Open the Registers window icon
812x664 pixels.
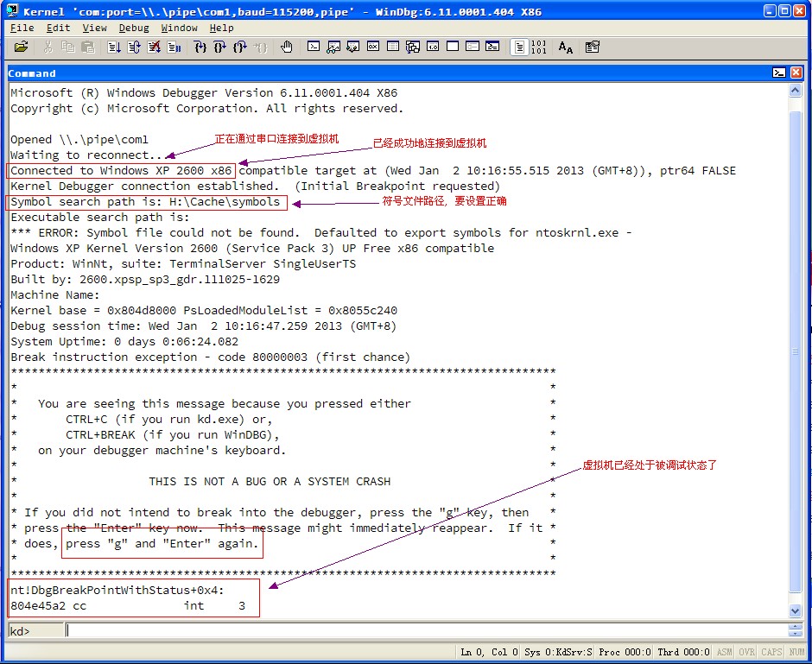373,47
